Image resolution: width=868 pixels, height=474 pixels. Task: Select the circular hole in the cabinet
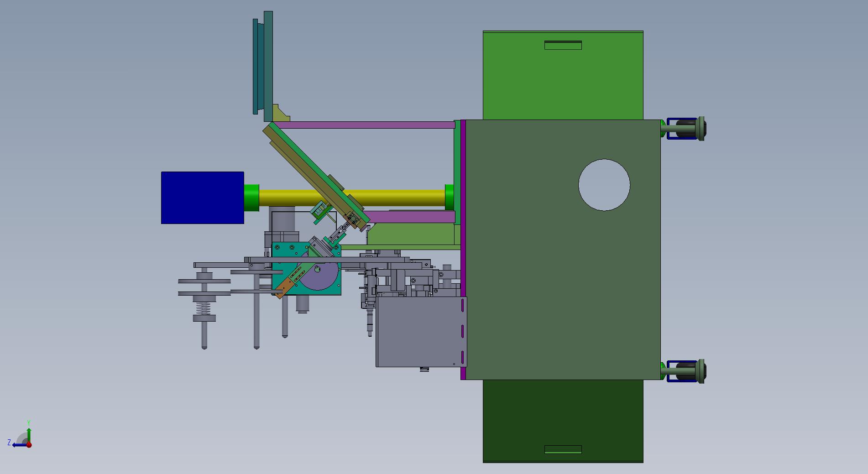click(x=604, y=185)
